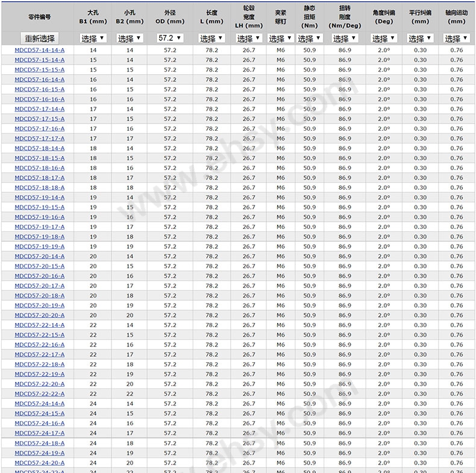Open part link MDCD57-20-20-A
476x473 pixels.
pyautogui.click(x=39, y=316)
